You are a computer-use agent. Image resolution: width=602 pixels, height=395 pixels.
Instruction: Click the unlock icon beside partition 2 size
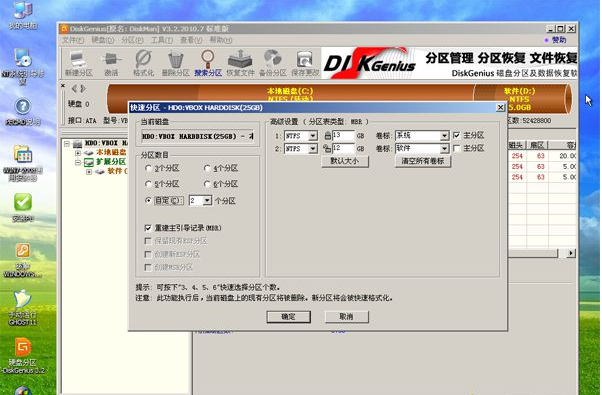(x=327, y=148)
